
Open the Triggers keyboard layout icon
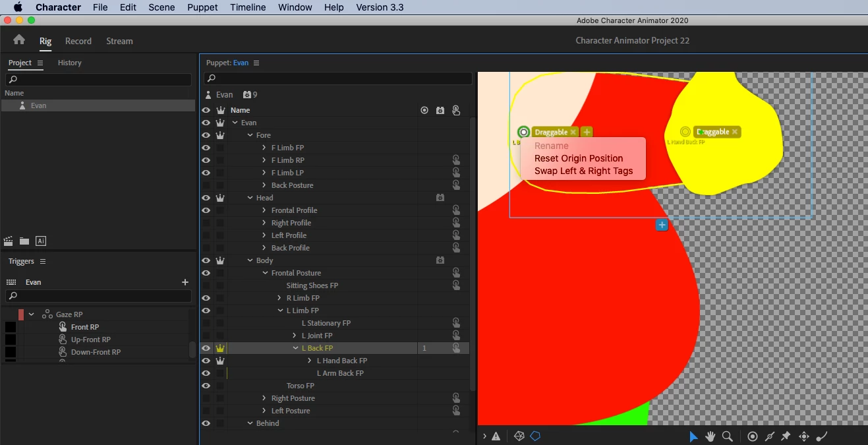[11, 282]
